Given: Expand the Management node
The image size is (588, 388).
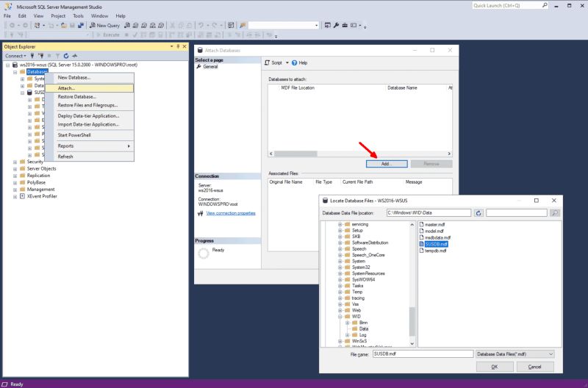Looking at the screenshot, I should [x=15, y=190].
